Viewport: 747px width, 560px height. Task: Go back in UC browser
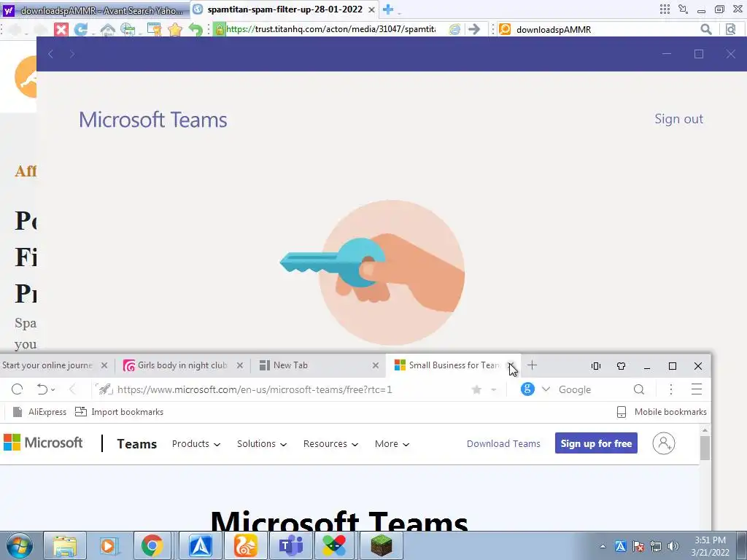[72, 389]
